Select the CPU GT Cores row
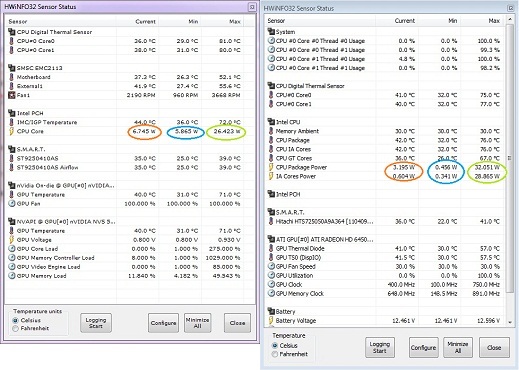 [x=385, y=158]
